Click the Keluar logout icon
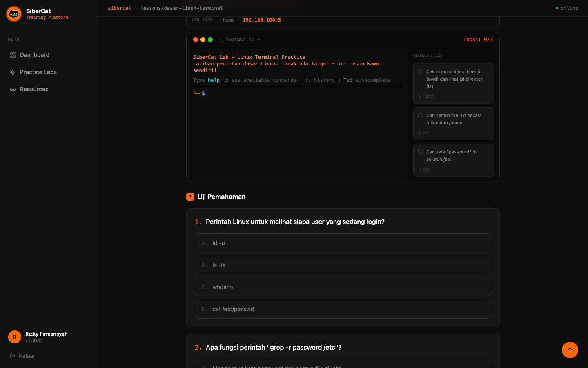Screen dimensions: 588x368 [x=13, y=356]
